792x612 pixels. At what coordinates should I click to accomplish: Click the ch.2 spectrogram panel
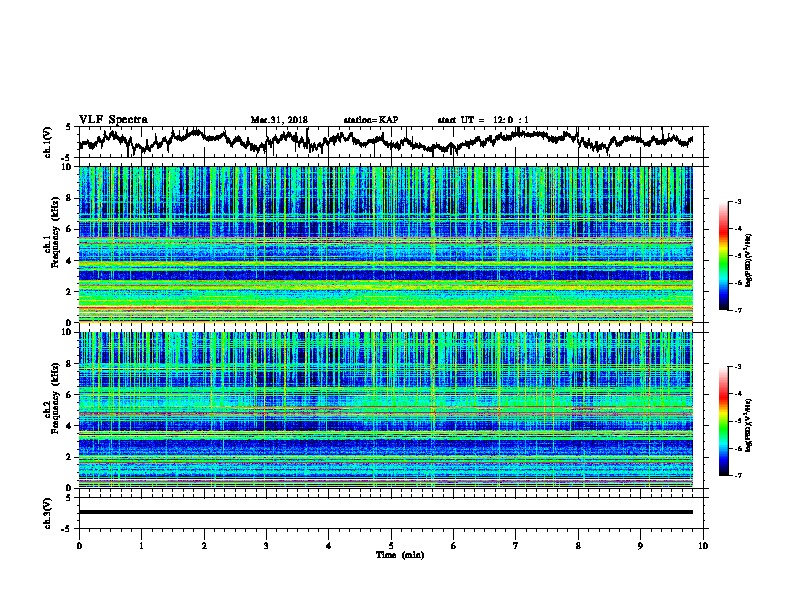click(385, 410)
